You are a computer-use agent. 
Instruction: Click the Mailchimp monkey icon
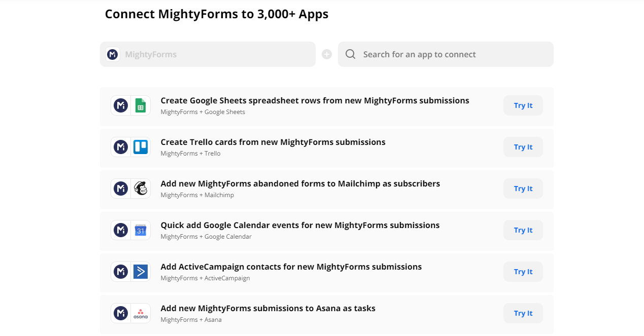(141, 189)
